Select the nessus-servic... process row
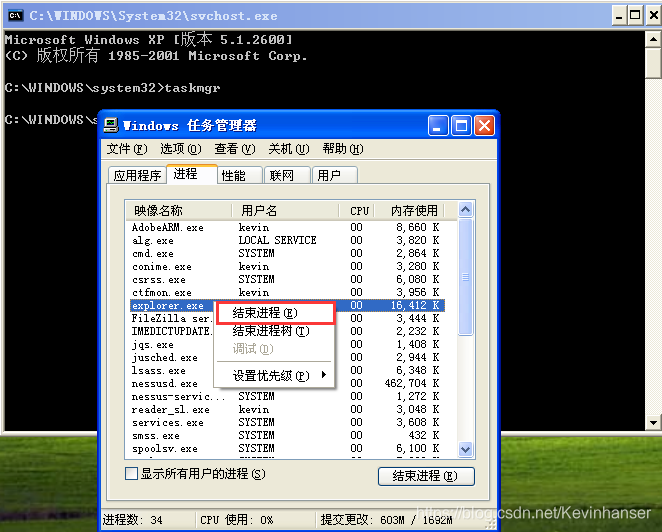 coord(287,396)
